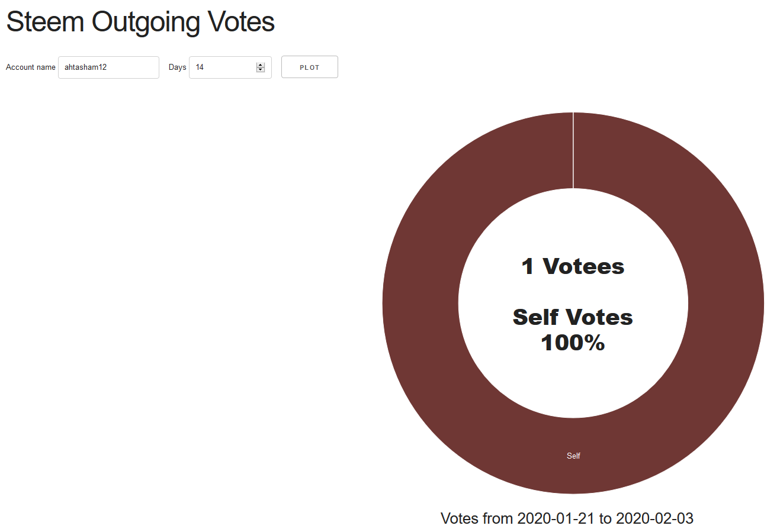The image size is (780, 532).
Task: Click the brown donut ring's left side
Action: point(421,303)
